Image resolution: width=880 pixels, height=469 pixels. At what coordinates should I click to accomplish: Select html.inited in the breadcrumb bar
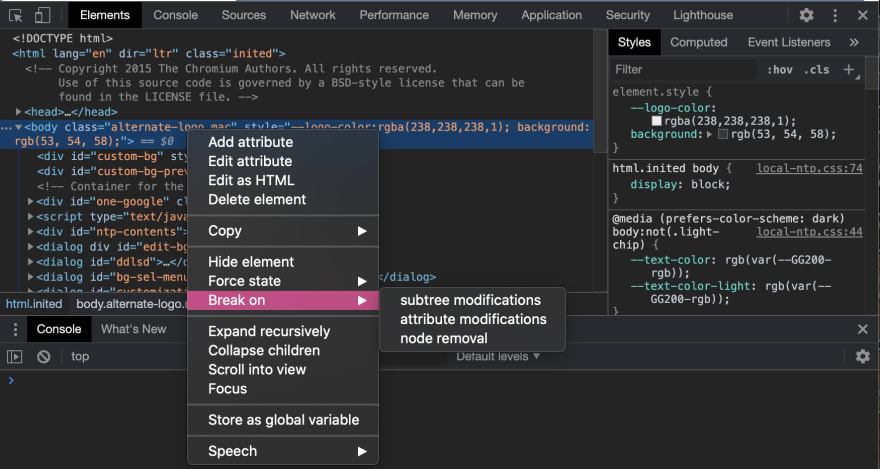34,304
